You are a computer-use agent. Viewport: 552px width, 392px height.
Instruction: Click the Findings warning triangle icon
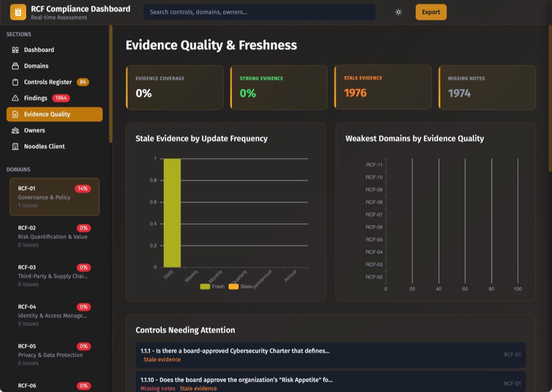(x=15, y=98)
